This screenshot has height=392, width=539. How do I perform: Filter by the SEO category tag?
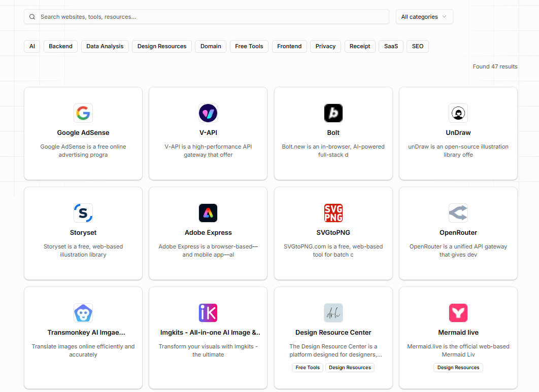(418, 46)
